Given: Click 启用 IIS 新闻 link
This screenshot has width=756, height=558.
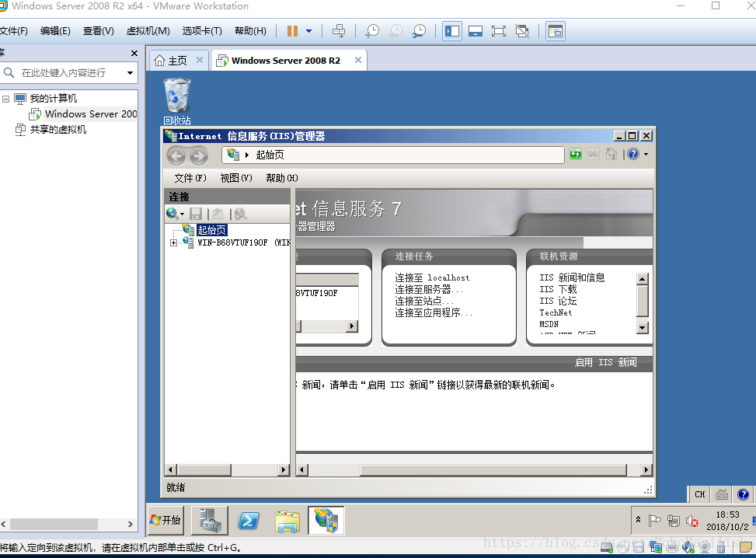Looking at the screenshot, I should pos(605,363).
